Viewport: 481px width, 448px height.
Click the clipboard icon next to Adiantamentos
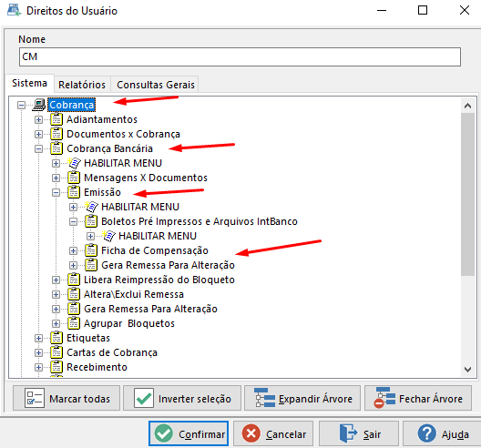point(56,119)
